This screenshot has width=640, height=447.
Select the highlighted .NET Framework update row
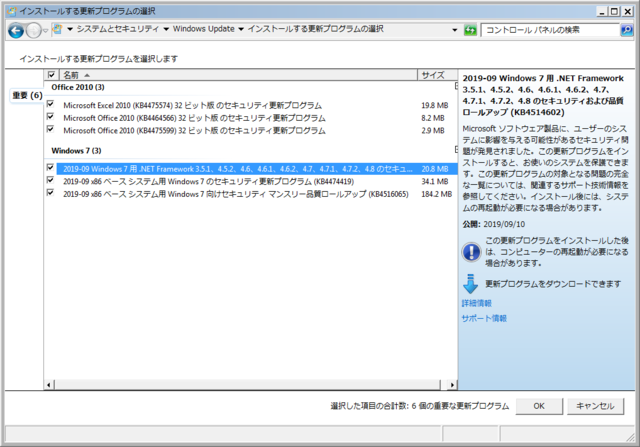pyautogui.click(x=256, y=169)
